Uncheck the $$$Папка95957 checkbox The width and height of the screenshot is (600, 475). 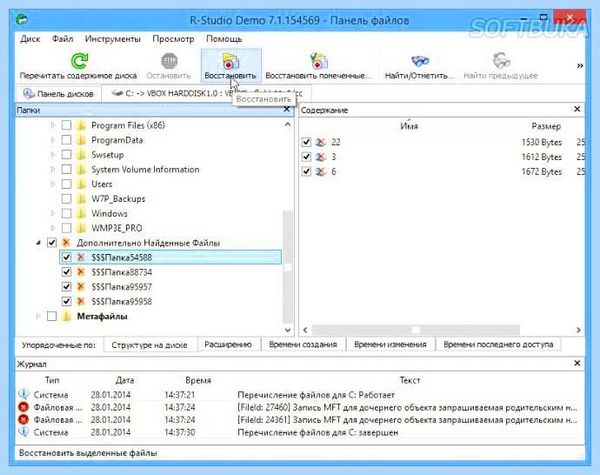pyautogui.click(x=66, y=287)
